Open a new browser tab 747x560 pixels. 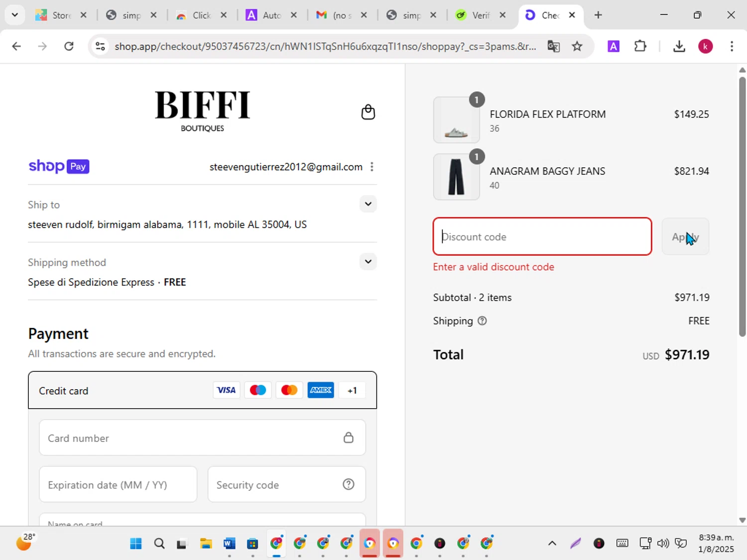pos(598,15)
